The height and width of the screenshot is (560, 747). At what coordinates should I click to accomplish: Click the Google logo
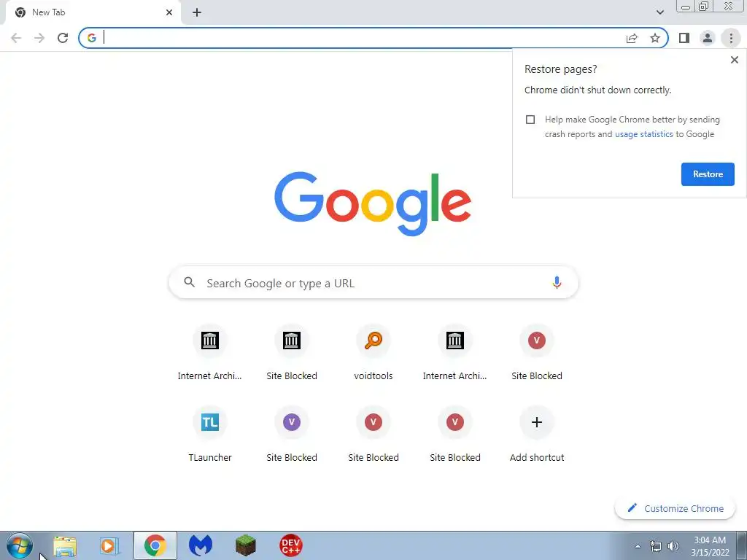click(x=373, y=204)
